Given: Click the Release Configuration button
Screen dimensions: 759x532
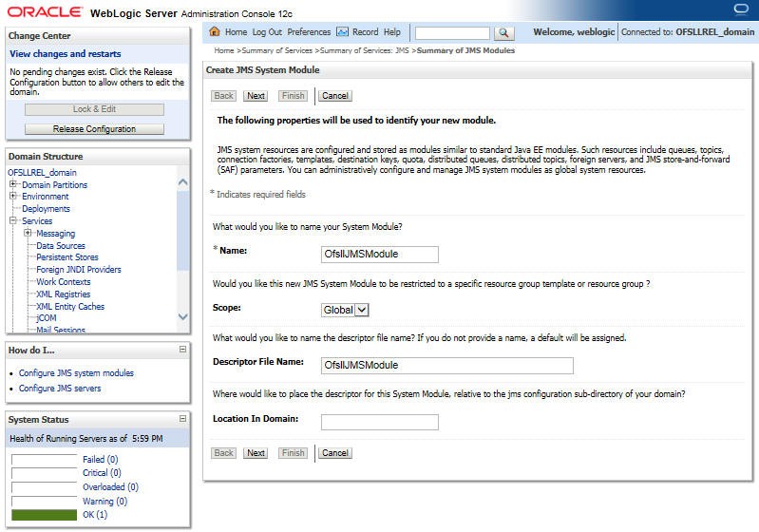Looking at the screenshot, I should (94, 129).
